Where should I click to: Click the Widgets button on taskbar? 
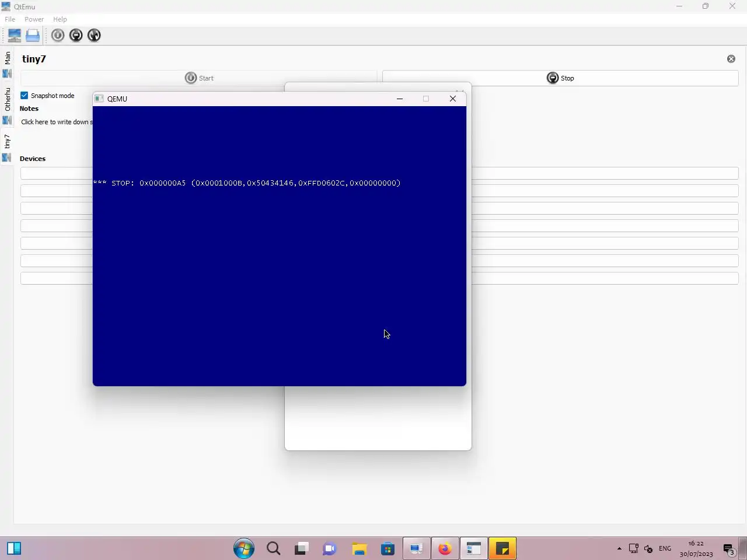point(14,548)
